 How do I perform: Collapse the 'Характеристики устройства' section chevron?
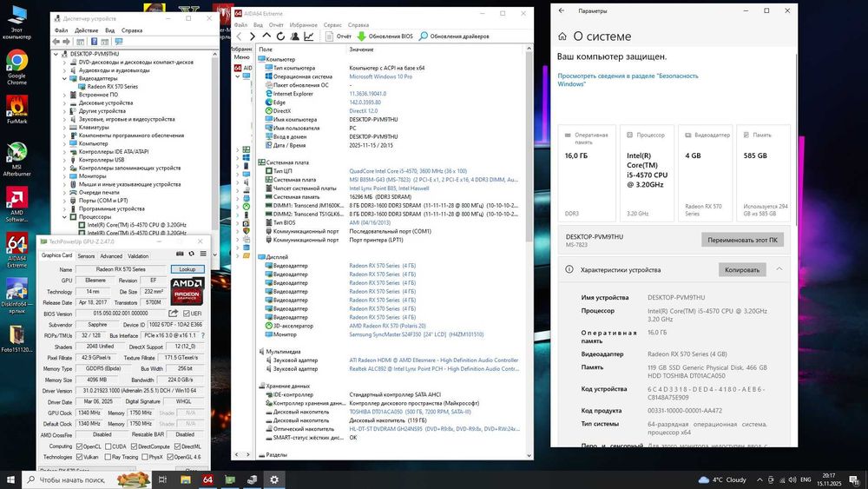click(x=779, y=269)
